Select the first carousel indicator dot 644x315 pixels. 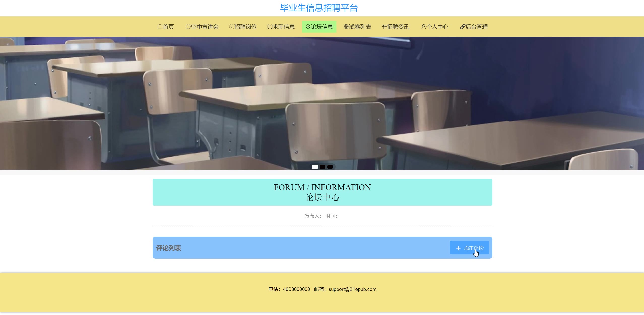tap(315, 167)
